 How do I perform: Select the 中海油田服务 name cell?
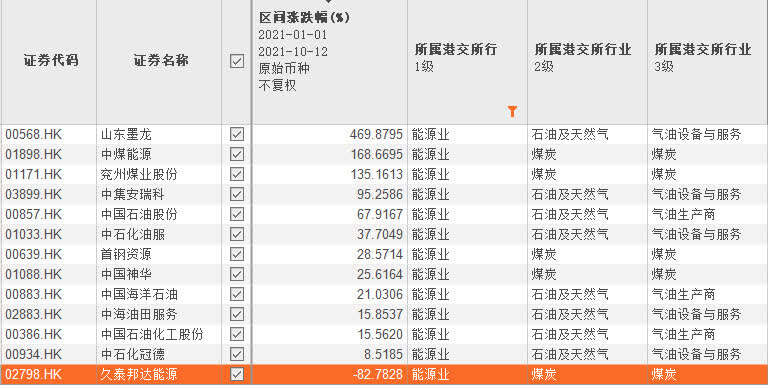(139, 314)
